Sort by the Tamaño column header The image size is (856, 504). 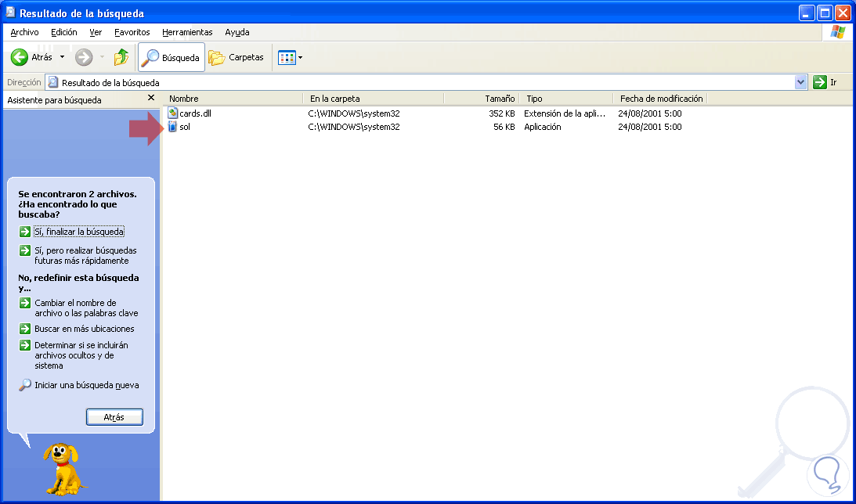pos(482,99)
